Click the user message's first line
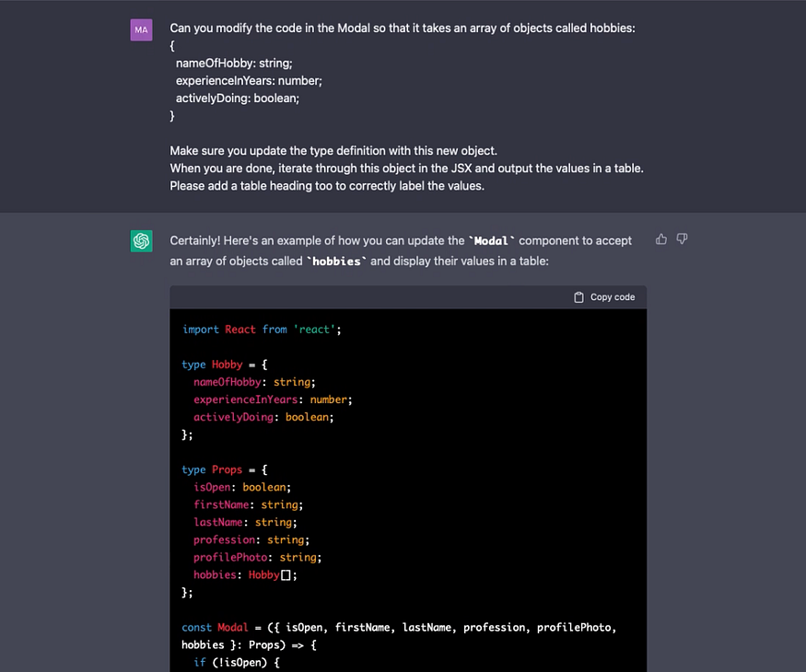The image size is (806, 672). pyautogui.click(x=403, y=29)
